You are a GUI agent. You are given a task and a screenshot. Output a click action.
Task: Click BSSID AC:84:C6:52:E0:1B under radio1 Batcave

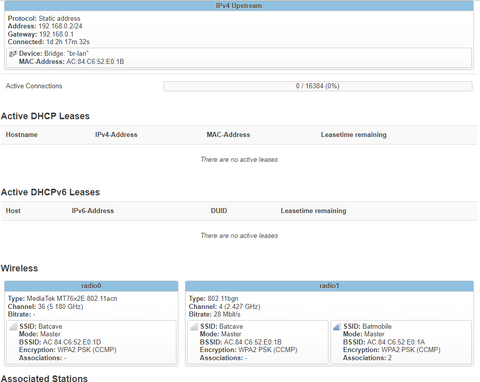point(241,342)
